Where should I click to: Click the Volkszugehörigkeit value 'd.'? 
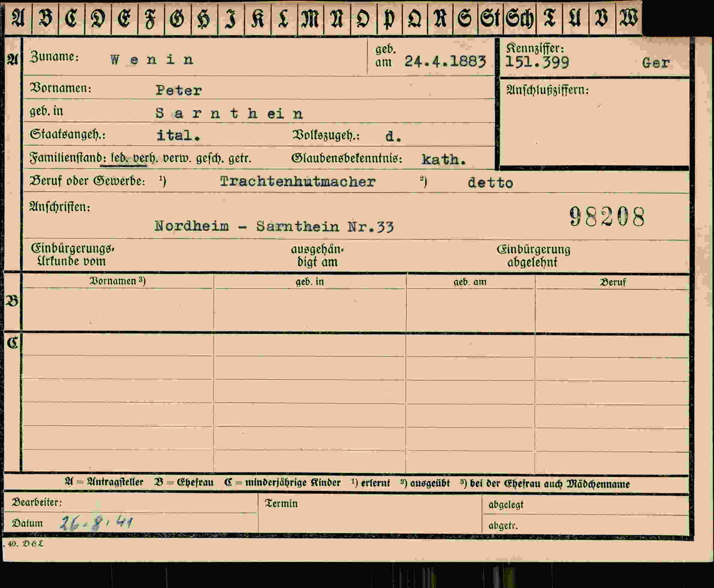[x=393, y=137]
